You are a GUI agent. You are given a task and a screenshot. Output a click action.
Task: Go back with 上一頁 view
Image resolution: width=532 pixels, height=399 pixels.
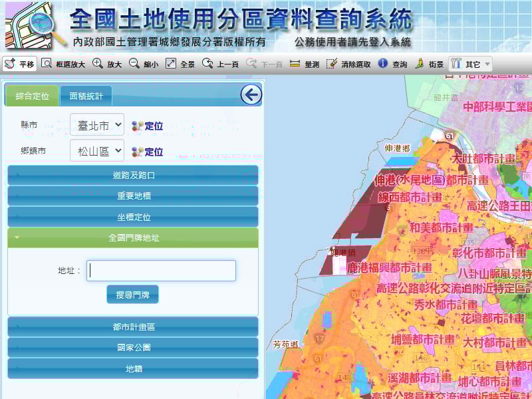tap(220, 64)
